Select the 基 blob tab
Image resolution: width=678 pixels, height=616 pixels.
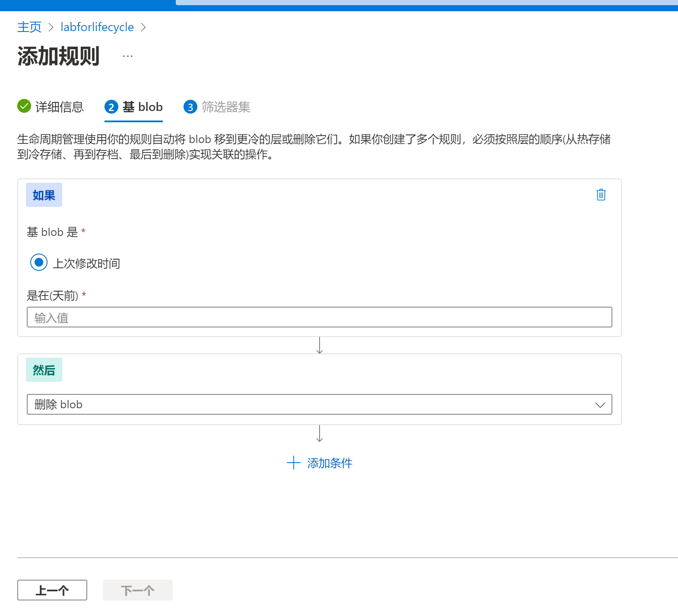[133, 107]
